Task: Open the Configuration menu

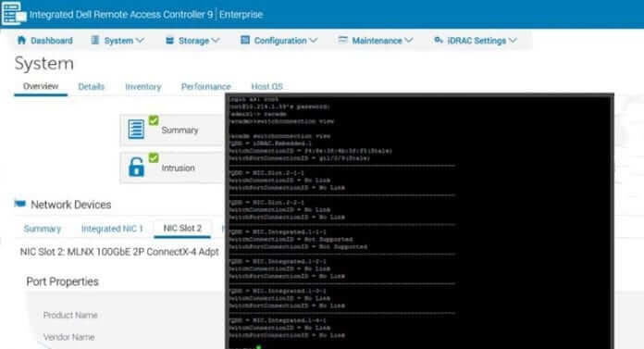Action: click(x=279, y=41)
